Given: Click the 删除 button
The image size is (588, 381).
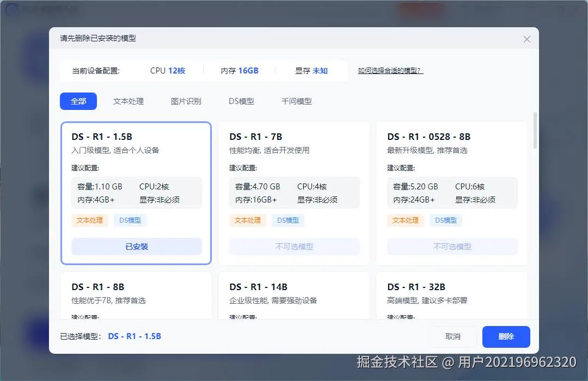Looking at the screenshot, I should coord(506,337).
